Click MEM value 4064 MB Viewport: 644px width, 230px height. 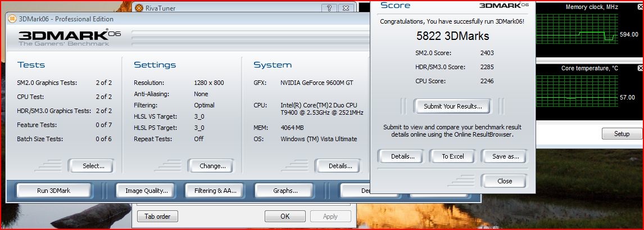click(x=292, y=128)
